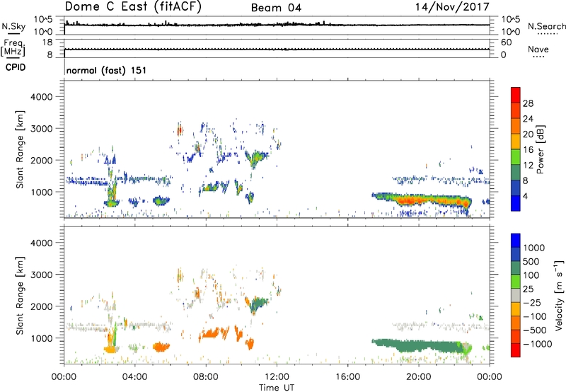The width and height of the screenshot is (566, 392).
Task: Click '08:00' on the time axis
Action: point(205,377)
